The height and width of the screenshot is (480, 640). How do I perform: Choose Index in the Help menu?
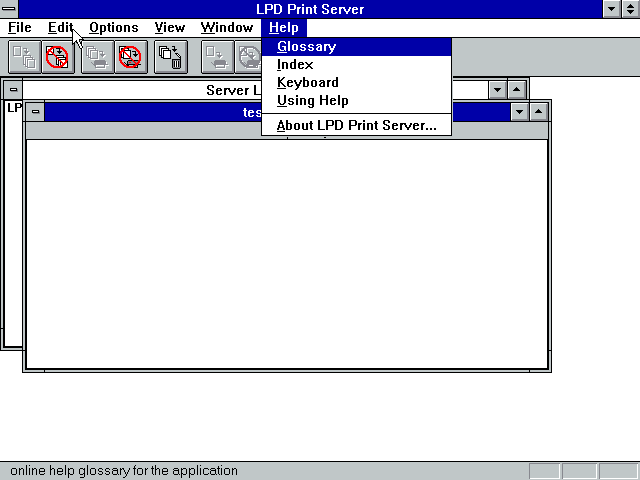pos(356,64)
